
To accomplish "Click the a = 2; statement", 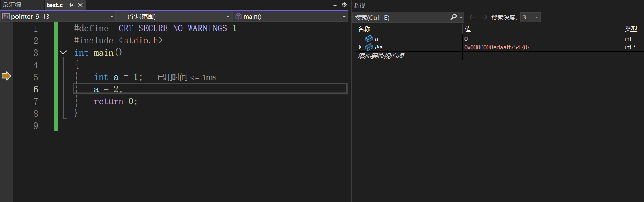I will 108,89.
